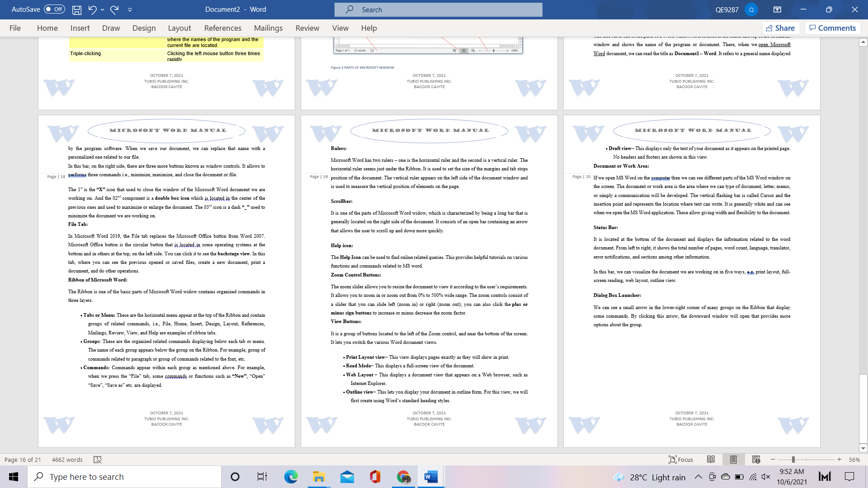868x488 pixels.
Task: Click the Zoom In plus button
Action: tap(839, 460)
